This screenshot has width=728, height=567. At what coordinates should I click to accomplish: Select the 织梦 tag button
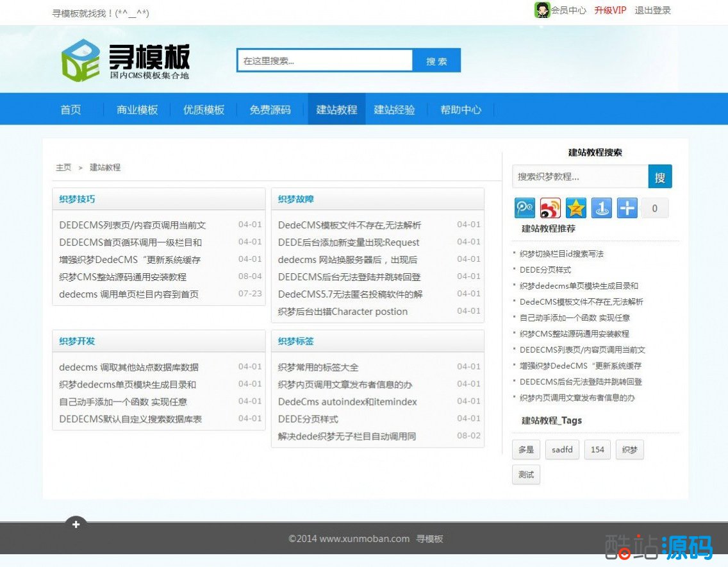[629, 450]
